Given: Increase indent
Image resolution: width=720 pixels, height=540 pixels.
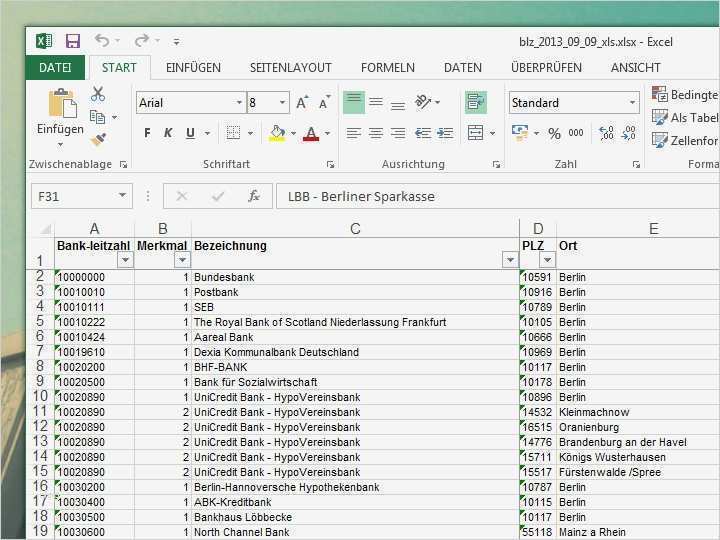Looking at the screenshot, I should [x=445, y=134].
